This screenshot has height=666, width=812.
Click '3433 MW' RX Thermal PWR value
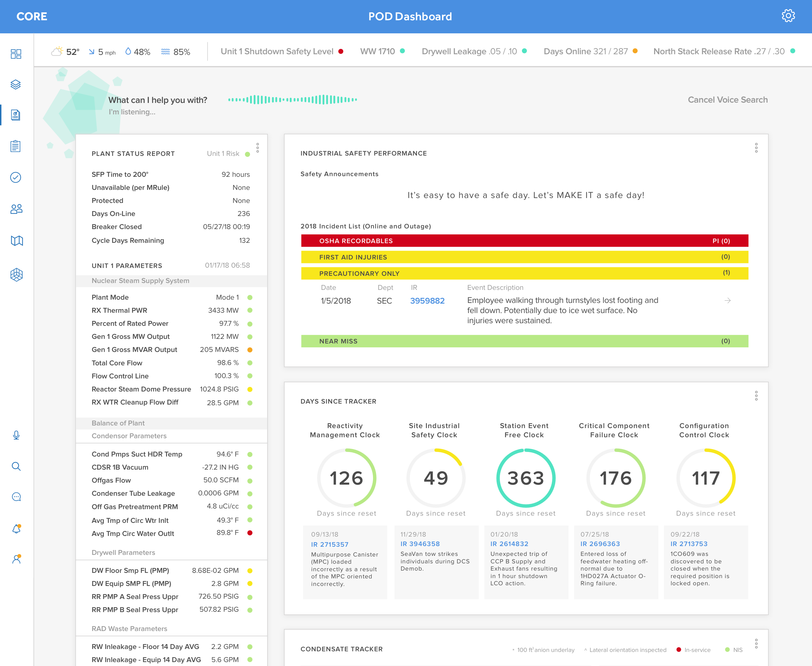223,310
